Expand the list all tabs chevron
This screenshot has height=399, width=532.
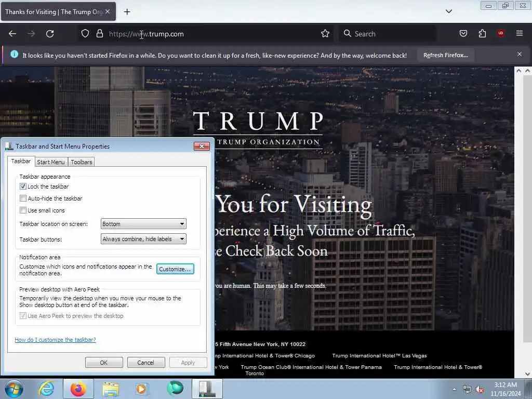448,11
